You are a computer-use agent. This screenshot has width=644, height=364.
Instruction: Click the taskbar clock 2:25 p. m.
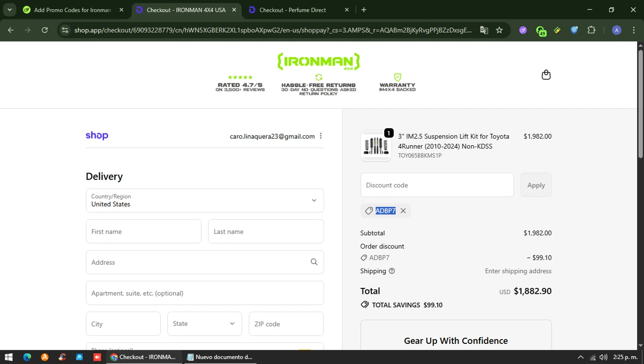pyautogui.click(x=625, y=357)
